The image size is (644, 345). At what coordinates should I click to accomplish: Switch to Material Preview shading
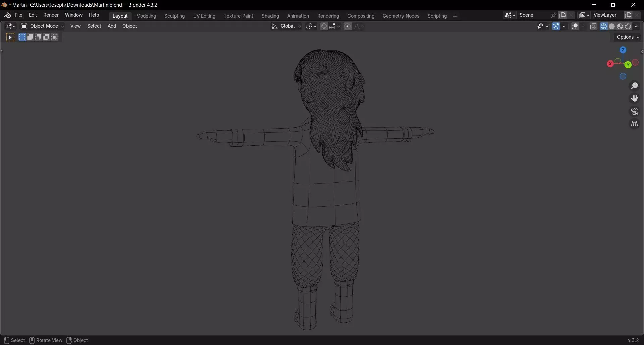click(620, 26)
